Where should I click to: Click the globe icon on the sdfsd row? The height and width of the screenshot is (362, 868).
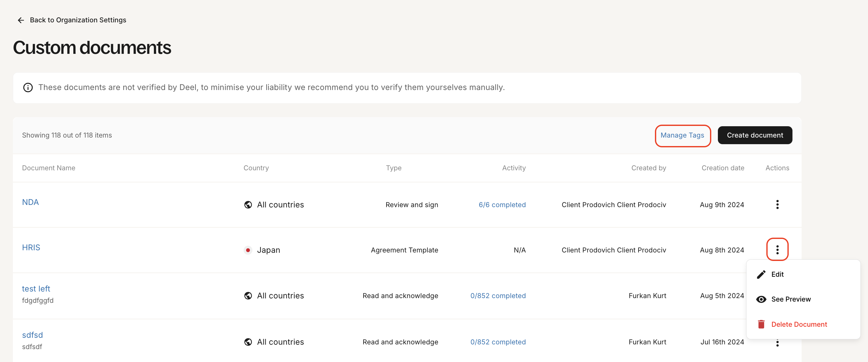pyautogui.click(x=248, y=342)
